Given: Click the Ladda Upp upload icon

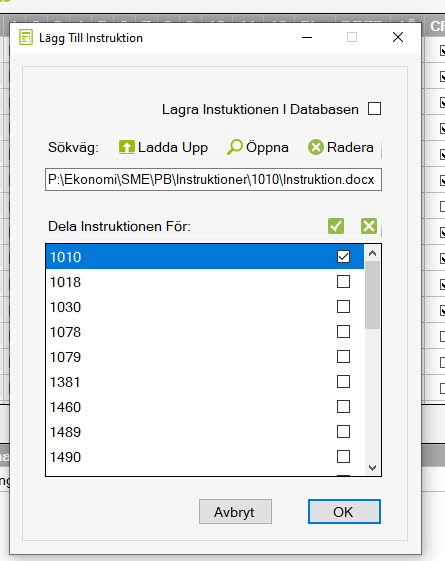Looking at the screenshot, I should pyautogui.click(x=127, y=147).
